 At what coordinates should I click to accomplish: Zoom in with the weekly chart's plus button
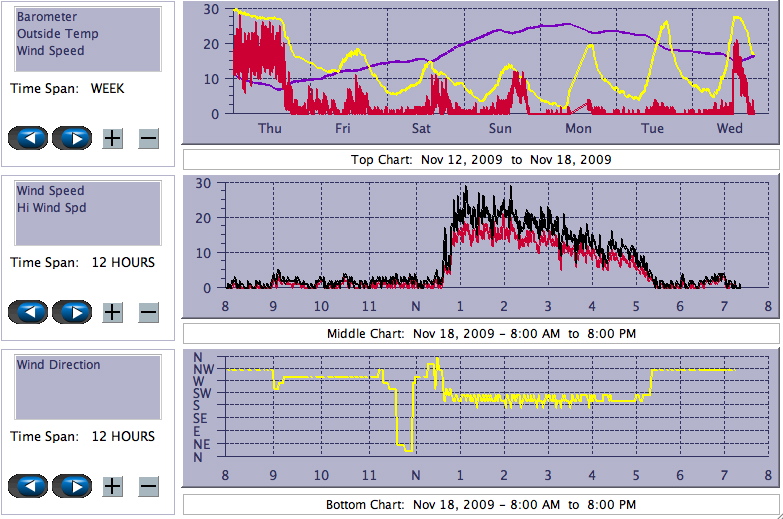pyautogui.click(x=112, y=138)
